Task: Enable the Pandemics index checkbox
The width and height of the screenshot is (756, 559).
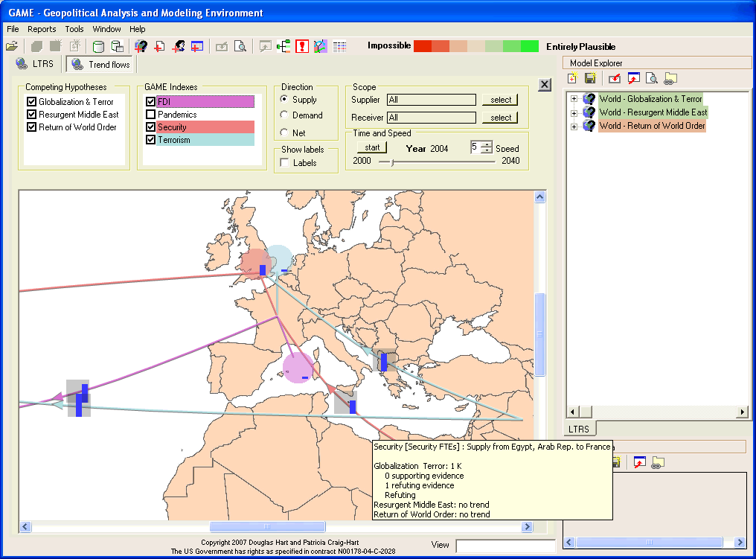Action: click(151, 115)
